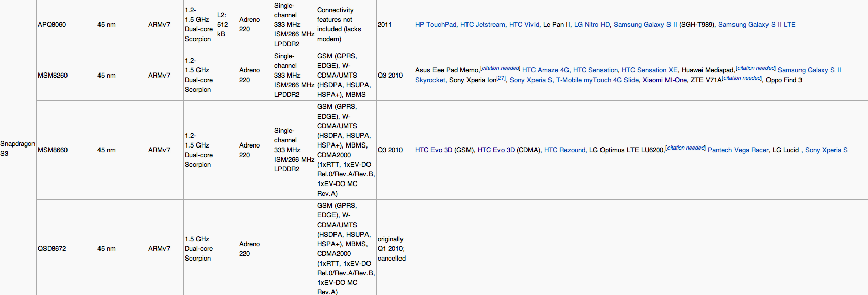Click the Le Pan II device text
Screen dimensions: 868x295
(556, 24)
